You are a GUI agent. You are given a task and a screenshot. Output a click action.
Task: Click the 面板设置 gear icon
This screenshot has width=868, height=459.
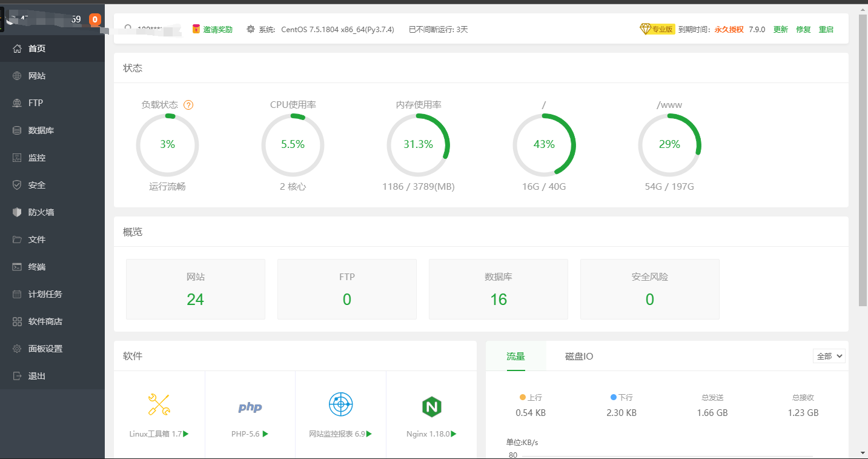click(17, 349)
